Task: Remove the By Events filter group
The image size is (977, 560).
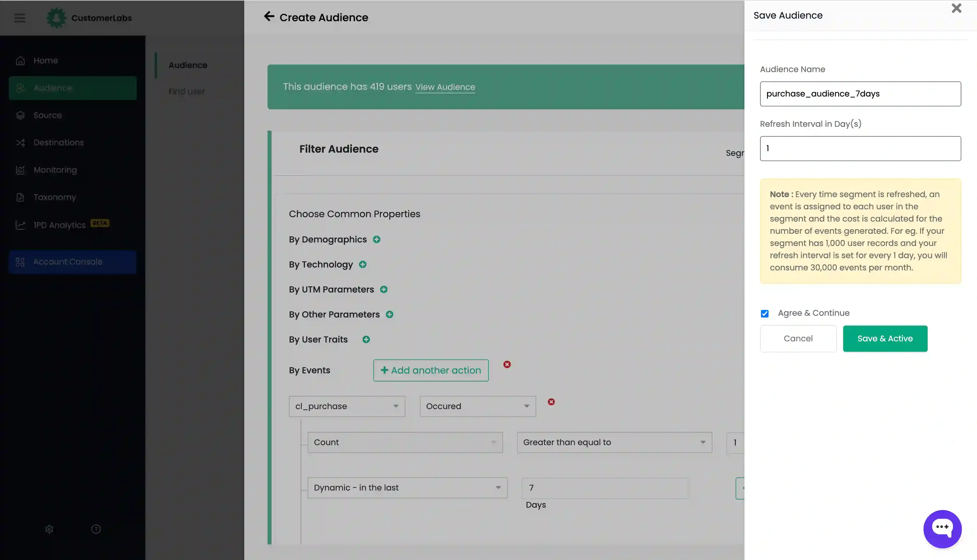Action: click(x=507, y=364)
